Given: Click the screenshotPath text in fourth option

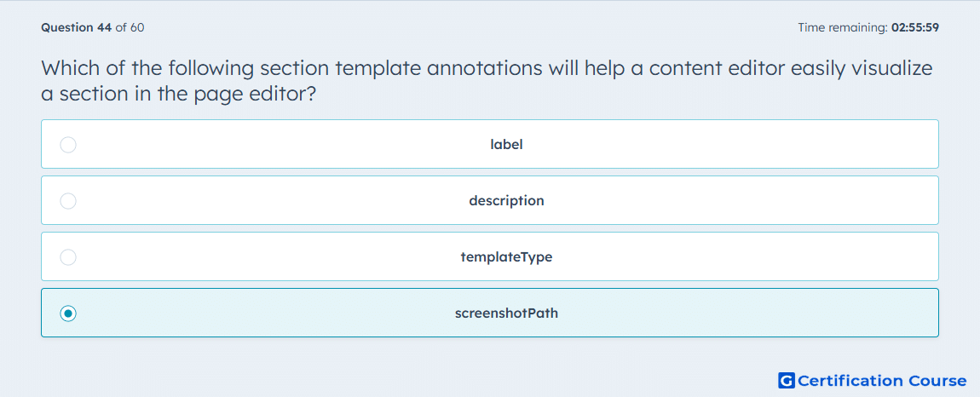Looking at the screenshot, I should 506,314.
